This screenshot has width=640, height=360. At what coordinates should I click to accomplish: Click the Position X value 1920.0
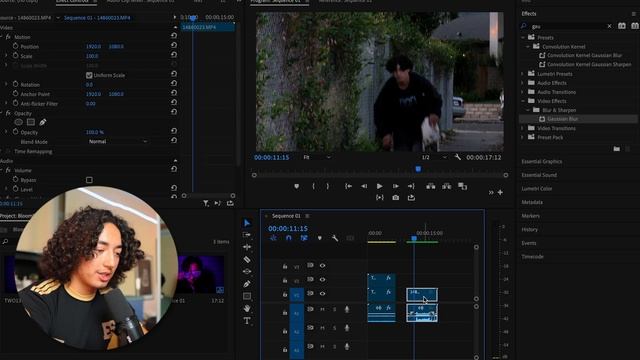93,47
